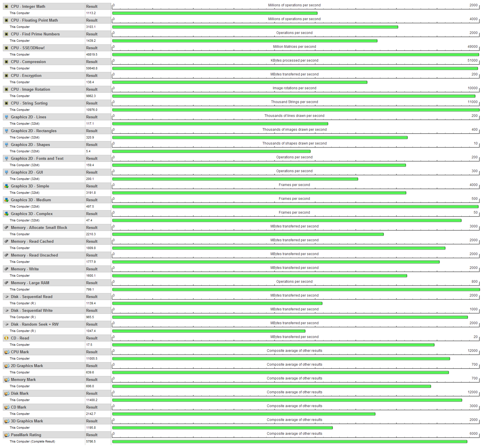Select the Disk Sequential Read value 1139.4
The height and width of the screenshot is (448, 484).
tap(91, 303)
